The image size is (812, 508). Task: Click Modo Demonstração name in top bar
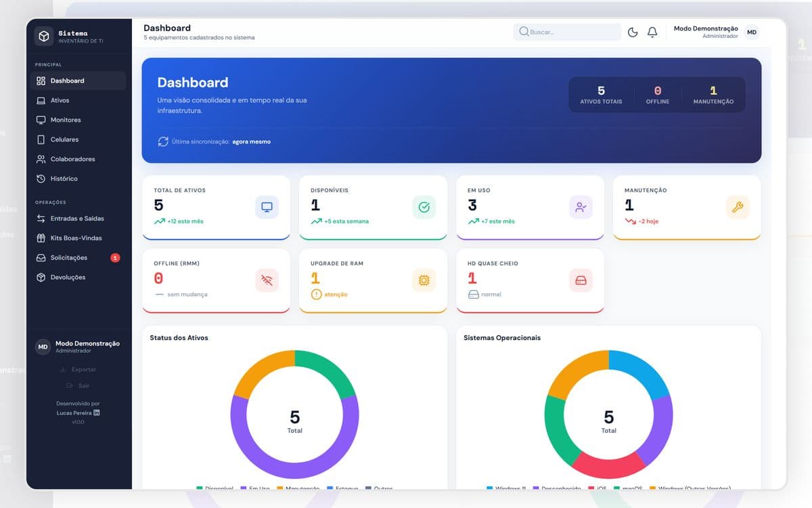[706, 28]
